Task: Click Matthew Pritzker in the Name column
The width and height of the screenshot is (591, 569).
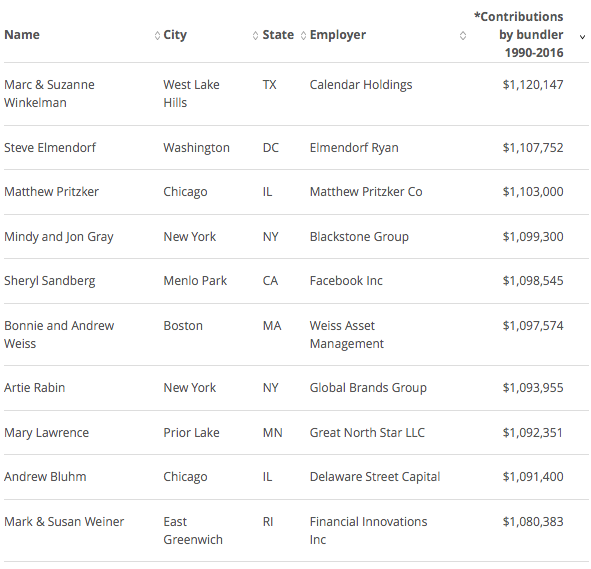Action: [51, 192]
